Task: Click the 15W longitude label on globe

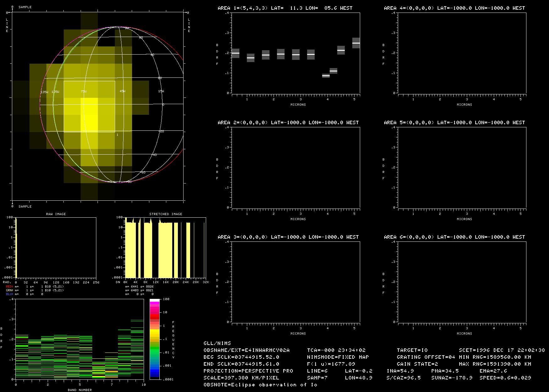Action: point(161,91)
